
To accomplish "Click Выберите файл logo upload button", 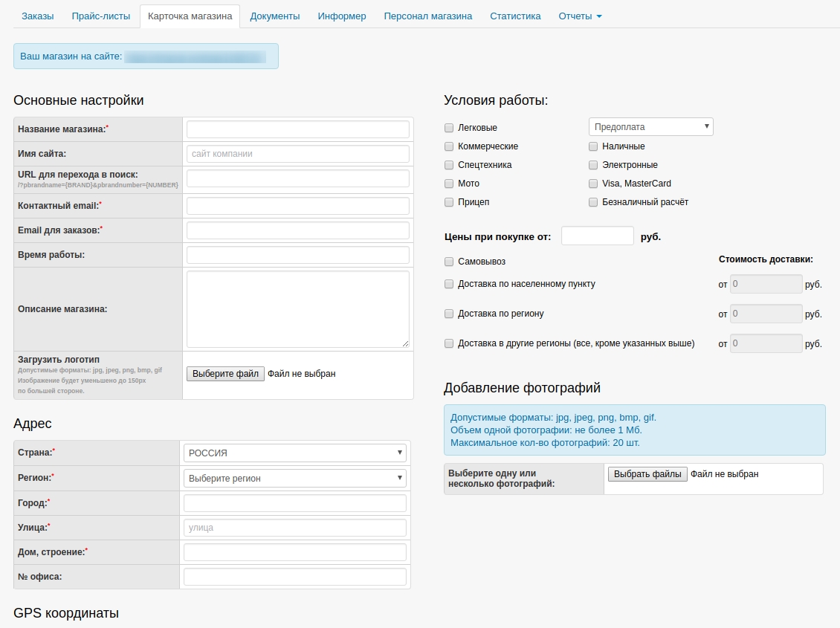I will pos(225,374).
